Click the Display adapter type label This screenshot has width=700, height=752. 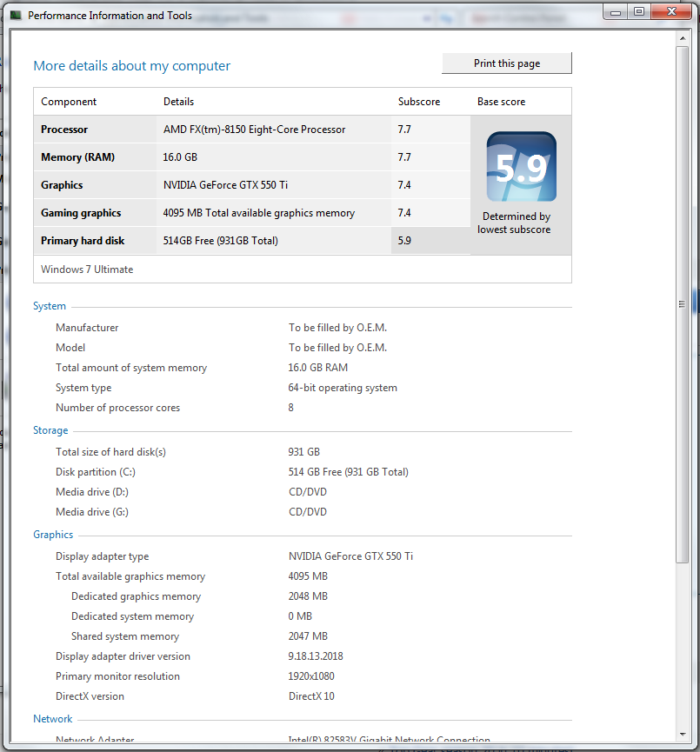point(103,556)
